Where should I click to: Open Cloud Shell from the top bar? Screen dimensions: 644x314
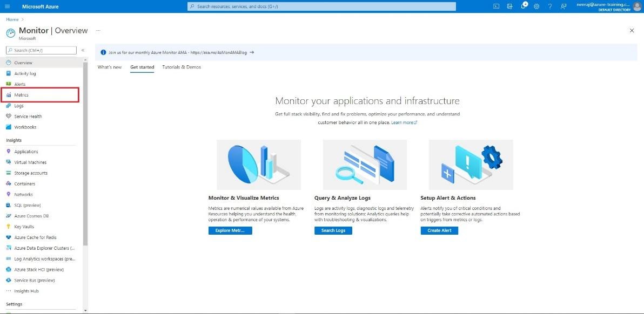(496, 6)
